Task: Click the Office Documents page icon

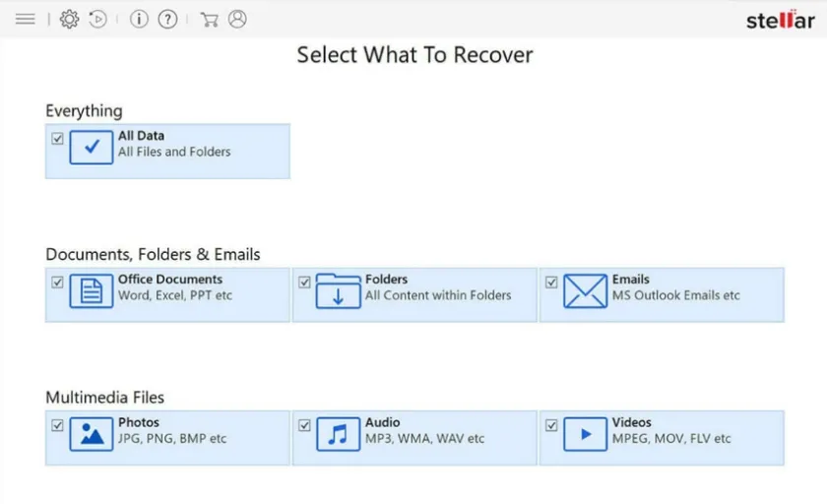Action: [x=92, y=292]
